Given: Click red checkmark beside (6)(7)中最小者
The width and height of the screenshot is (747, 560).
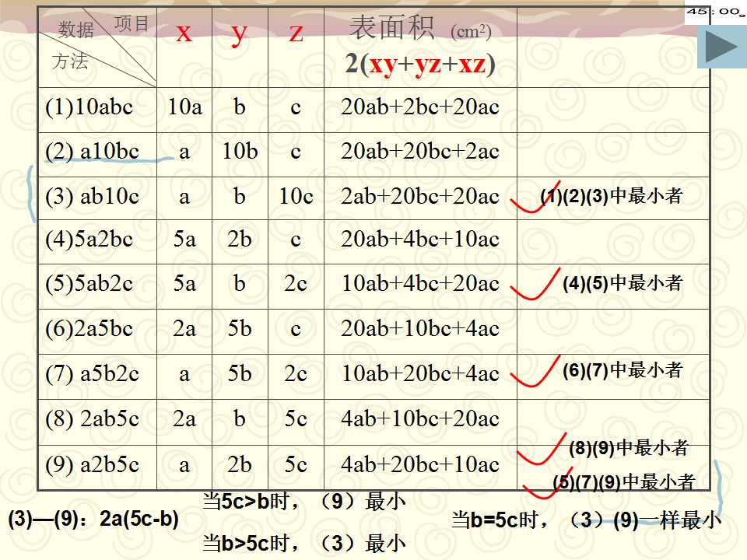Looking at the screenshot, I should coord(535,372).
